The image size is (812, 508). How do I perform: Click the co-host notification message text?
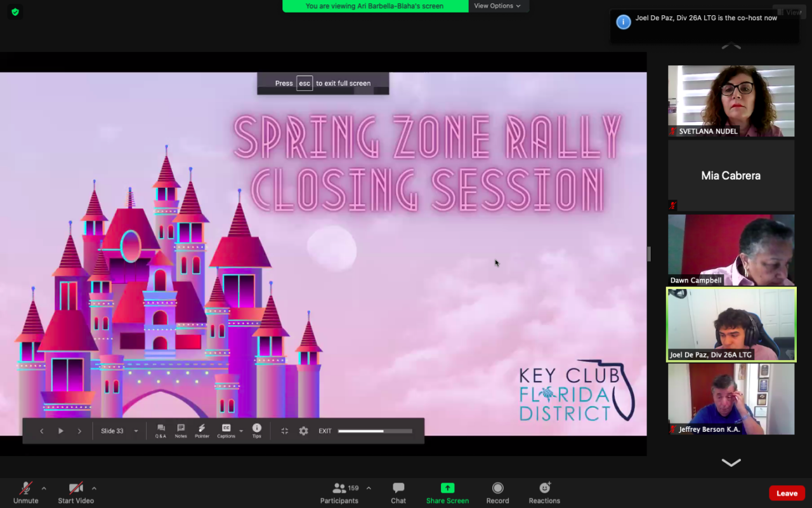706,18
